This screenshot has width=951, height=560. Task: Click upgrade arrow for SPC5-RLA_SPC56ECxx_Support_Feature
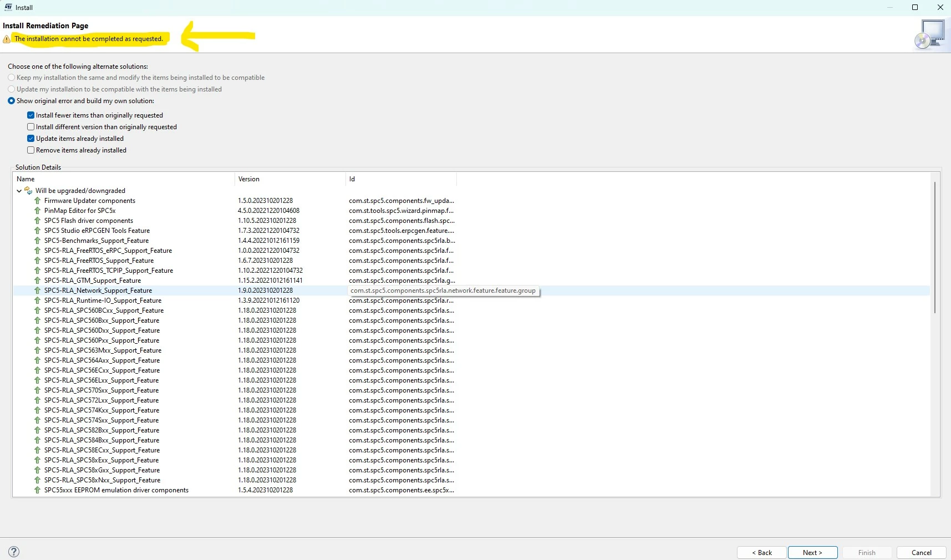click(x=38, y=370)
